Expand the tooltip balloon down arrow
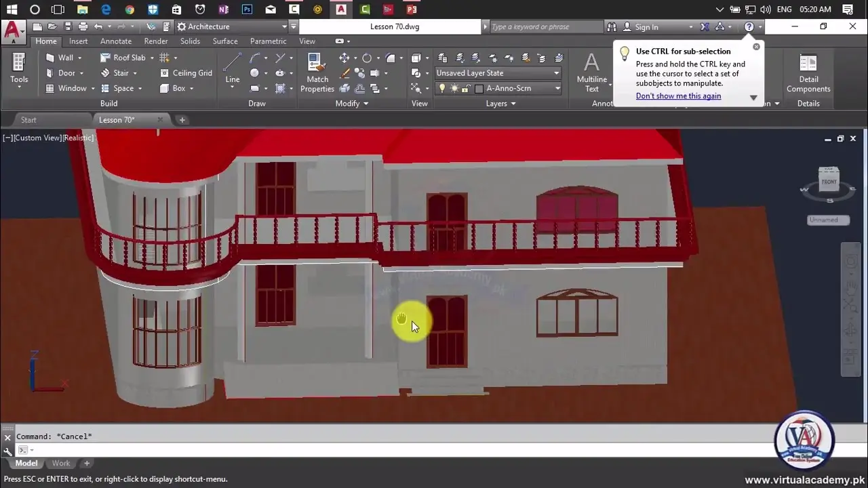The image size is (868, 488). point(753,98)
